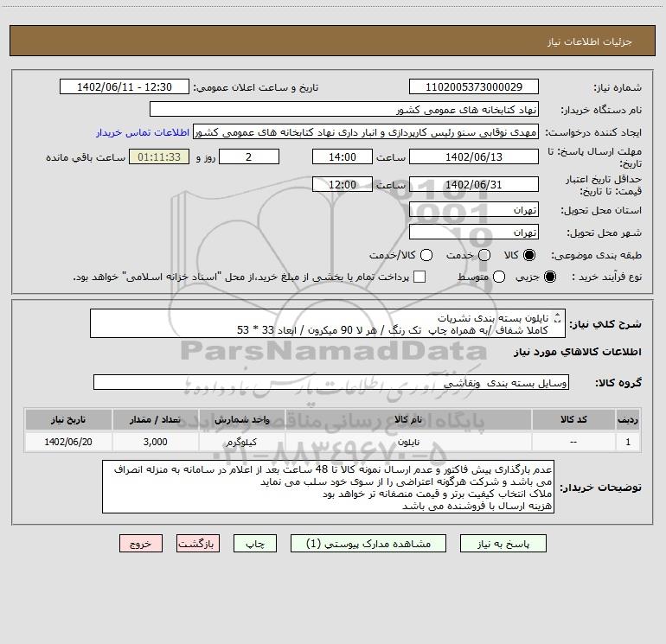Click the buyer organization name field
This screenshot has width=666, height=644.
pos(344,110)
